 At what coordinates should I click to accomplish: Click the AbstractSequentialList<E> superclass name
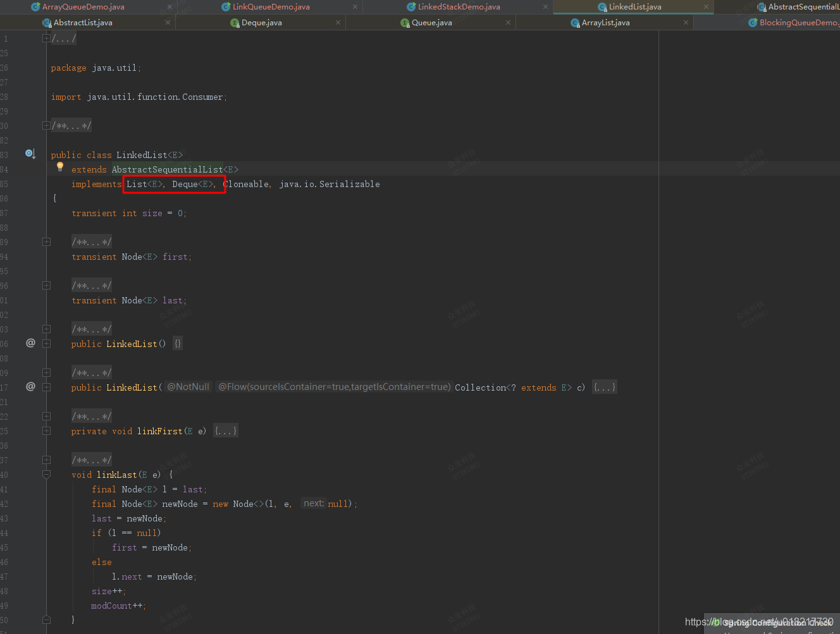(x=175, y=169)
